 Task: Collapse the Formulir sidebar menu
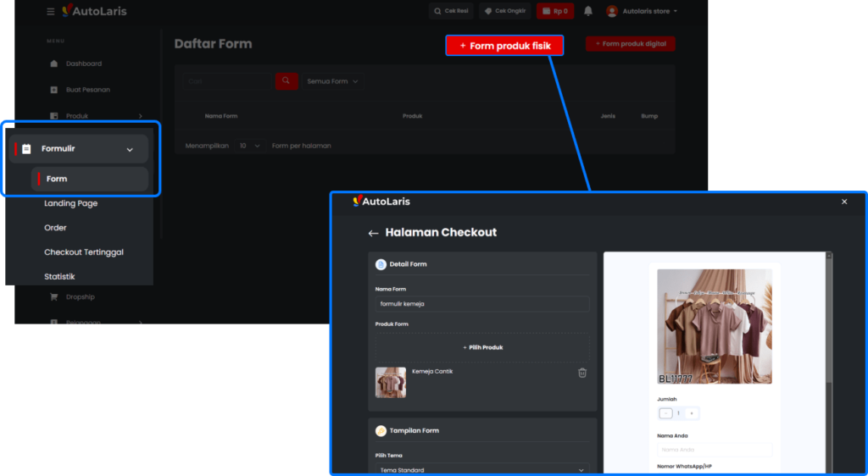pyautogui.click(x=79, y=149)
